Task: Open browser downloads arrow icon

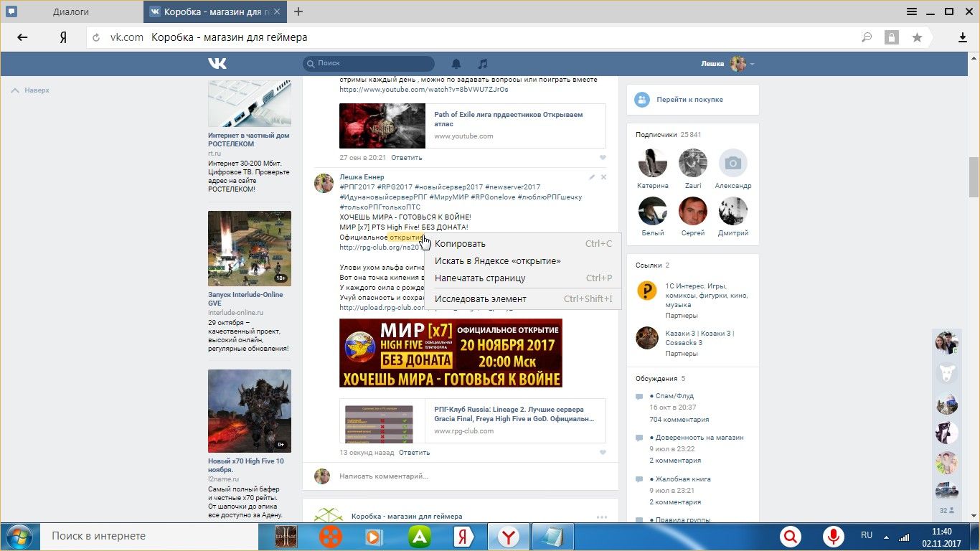Action: tap(963, 38)
